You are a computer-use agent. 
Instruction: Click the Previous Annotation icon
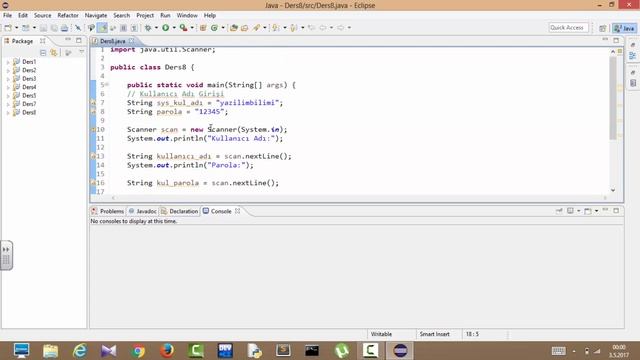click(x=294, y=28)
